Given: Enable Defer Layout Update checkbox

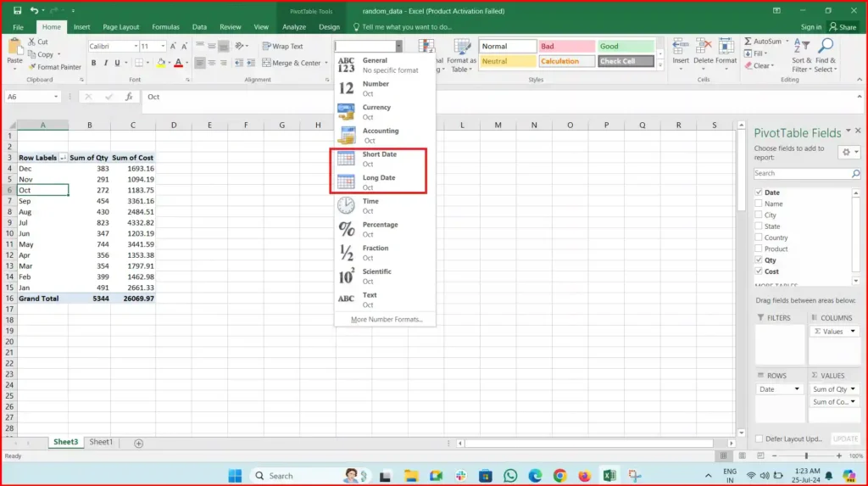Looking at the screenshot, I should [759, 439].
